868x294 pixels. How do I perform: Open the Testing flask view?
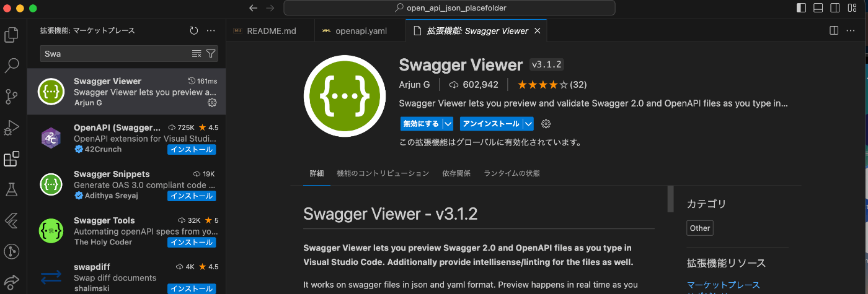tap(11, 189)
